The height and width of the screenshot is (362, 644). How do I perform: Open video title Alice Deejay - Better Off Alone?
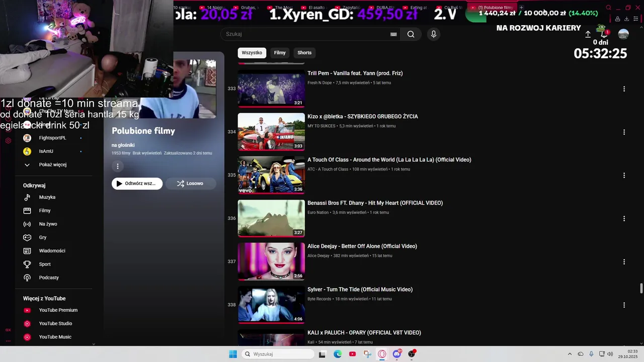(362, 246)
